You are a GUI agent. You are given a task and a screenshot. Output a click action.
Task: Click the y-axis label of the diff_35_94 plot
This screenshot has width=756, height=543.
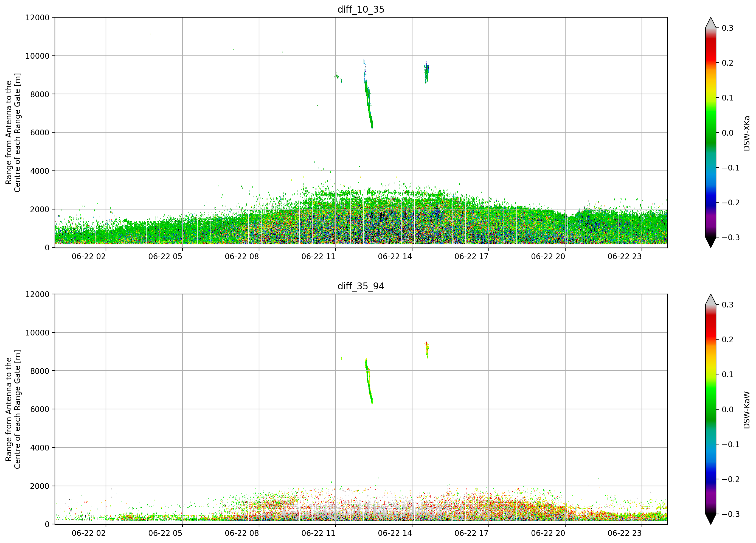tap(13, 409)
